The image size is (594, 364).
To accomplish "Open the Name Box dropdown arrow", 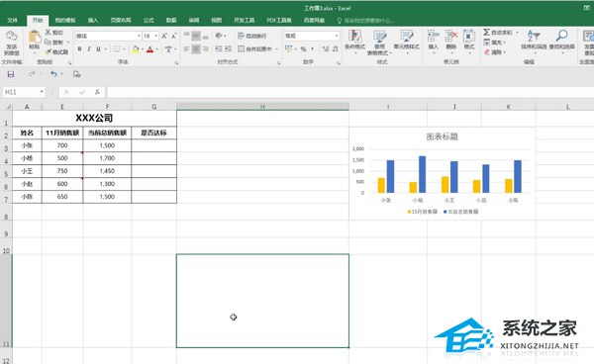I will click(42, 92).
